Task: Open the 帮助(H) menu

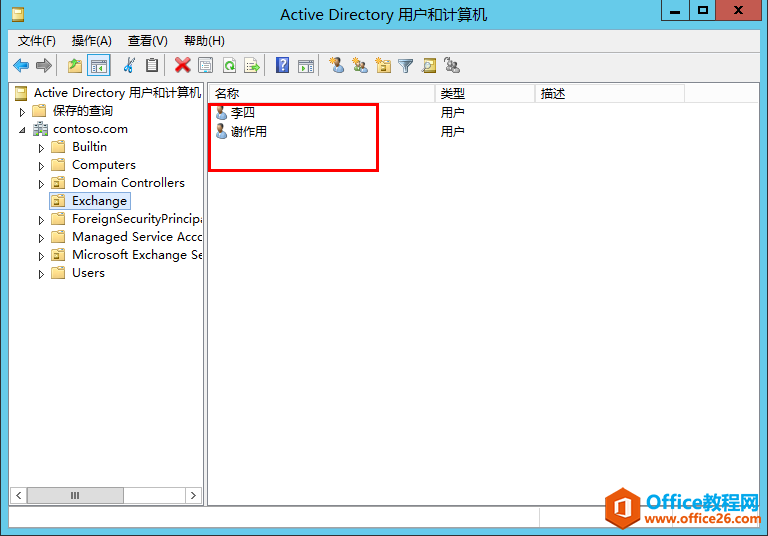Action: pos(204,41)
